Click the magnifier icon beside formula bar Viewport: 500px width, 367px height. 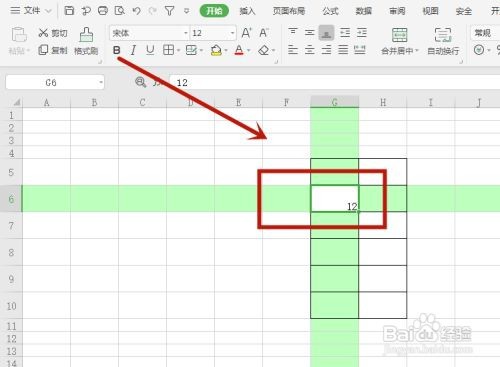point(140,82)
